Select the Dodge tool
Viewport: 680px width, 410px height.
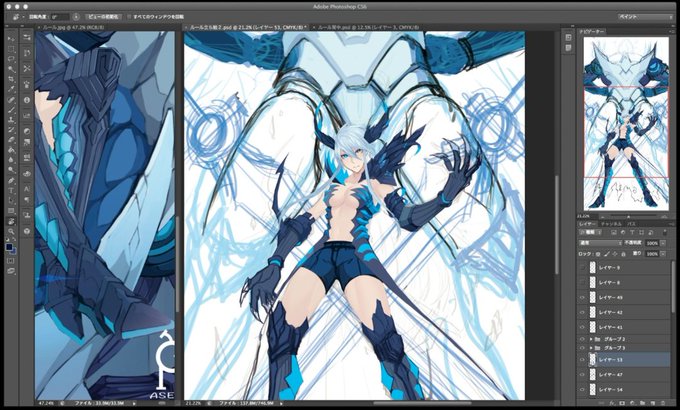(x=11, y=170)
